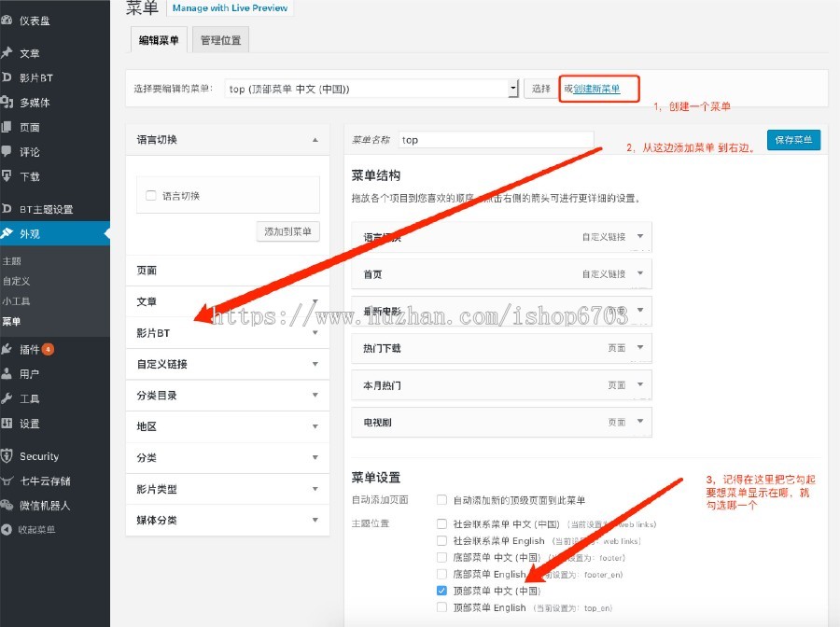Click the 下载 download icon
The height and width of the screenshot is (627, 840).
(7, 176)
